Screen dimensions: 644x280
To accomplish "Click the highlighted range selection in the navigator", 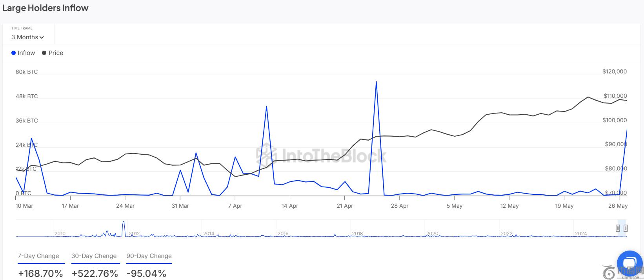I will coord(622,232).
